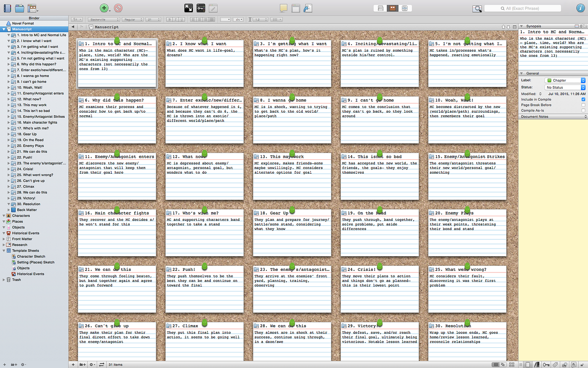
Task: Add a comment using the yellow comment icon
Action: coord(283,8)
